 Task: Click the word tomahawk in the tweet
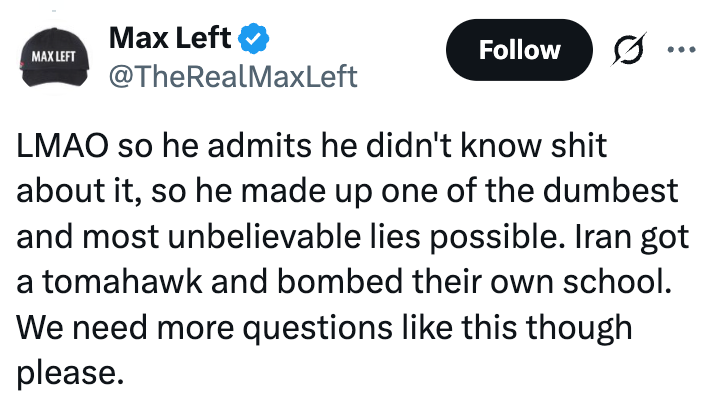coord(110,283)
